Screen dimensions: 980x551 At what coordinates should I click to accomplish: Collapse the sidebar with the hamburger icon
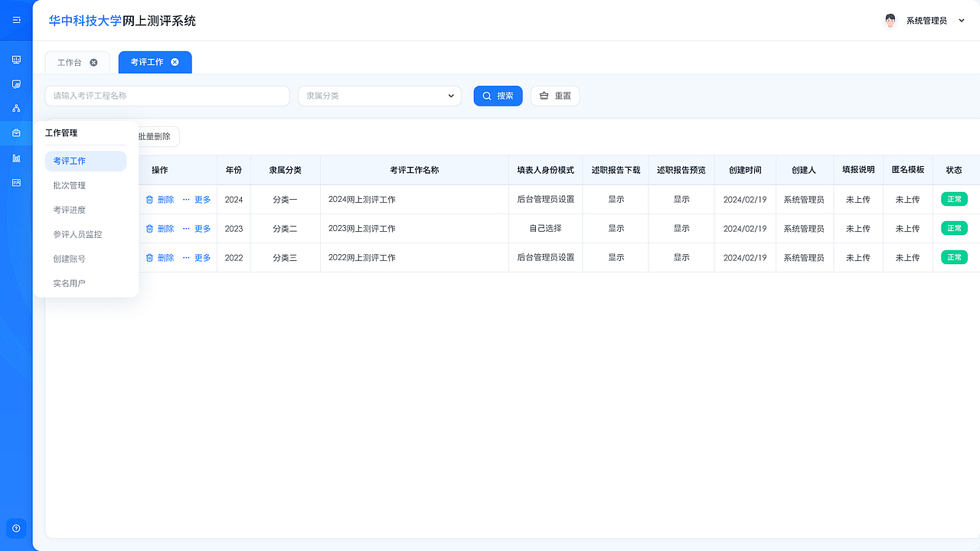pyautogui.click(x=16, y=20)
